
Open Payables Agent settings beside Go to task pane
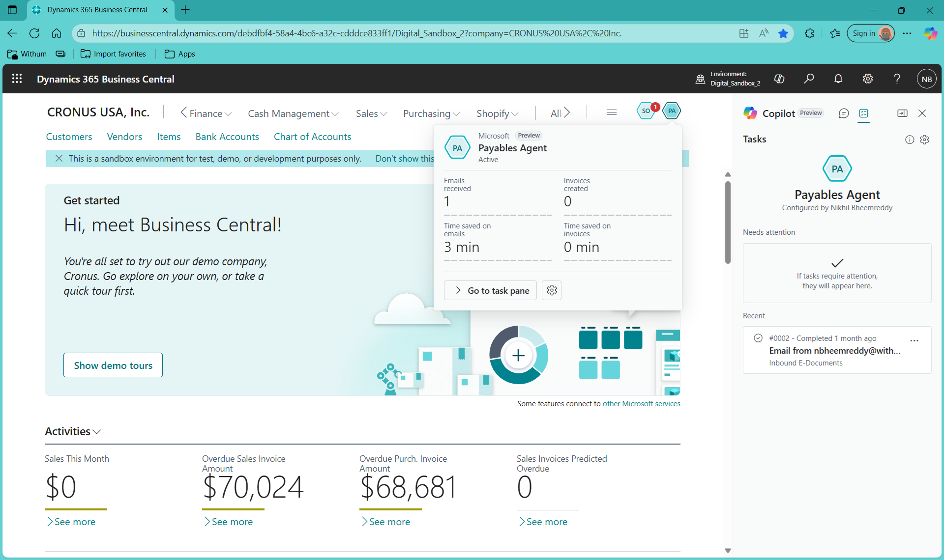point(551,290)
